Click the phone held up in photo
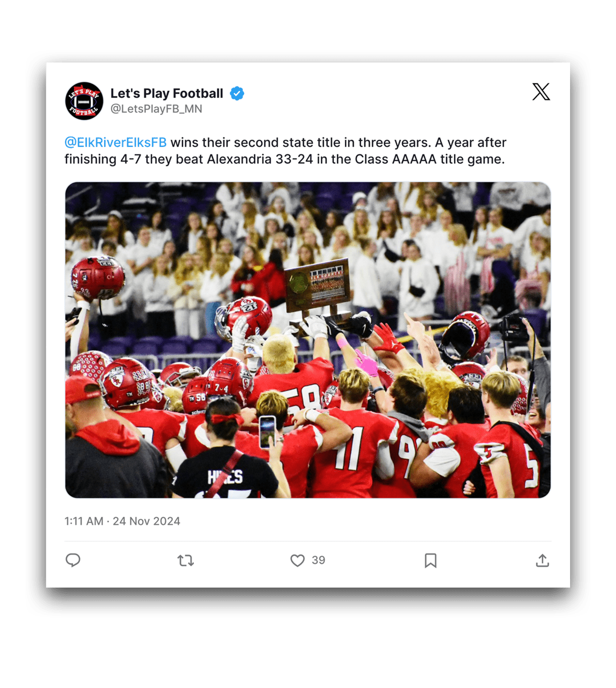The width and height of the screenshot is (616, 688). click(267, 432)
